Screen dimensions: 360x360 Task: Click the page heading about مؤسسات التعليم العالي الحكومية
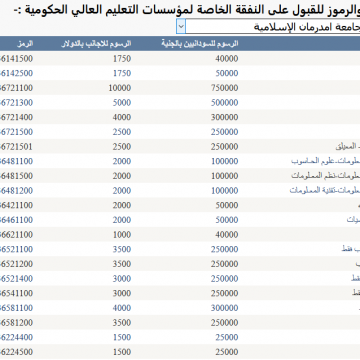tap(187, 9)
